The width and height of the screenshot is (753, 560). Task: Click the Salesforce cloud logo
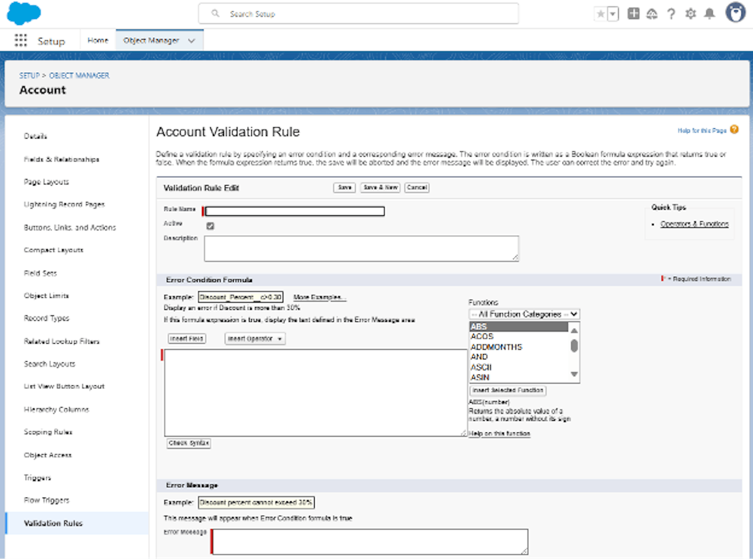24,13
